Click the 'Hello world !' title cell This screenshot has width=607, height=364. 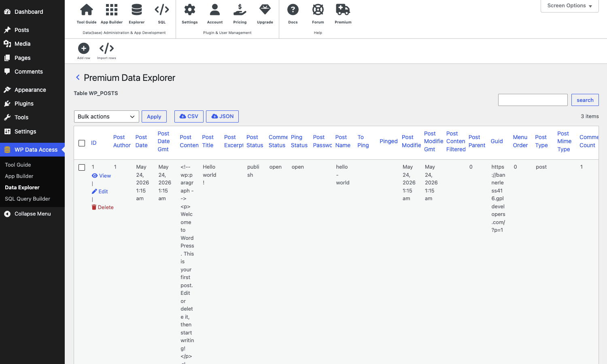210,175
